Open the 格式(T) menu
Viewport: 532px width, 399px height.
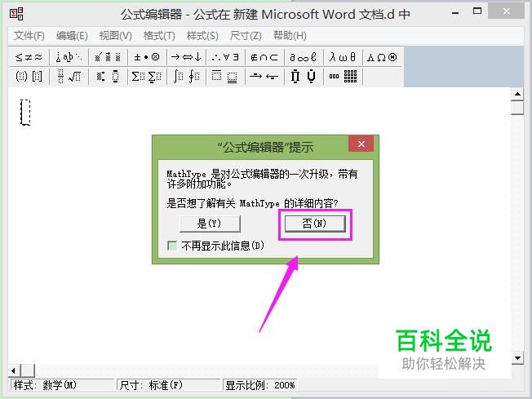coord(159,36)
